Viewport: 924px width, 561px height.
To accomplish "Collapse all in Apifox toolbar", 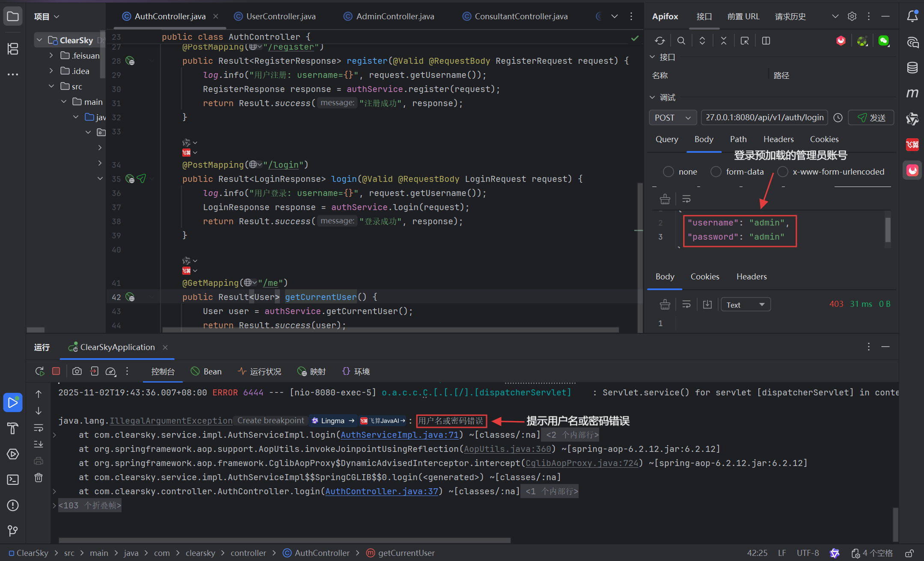I will point(724,41).
